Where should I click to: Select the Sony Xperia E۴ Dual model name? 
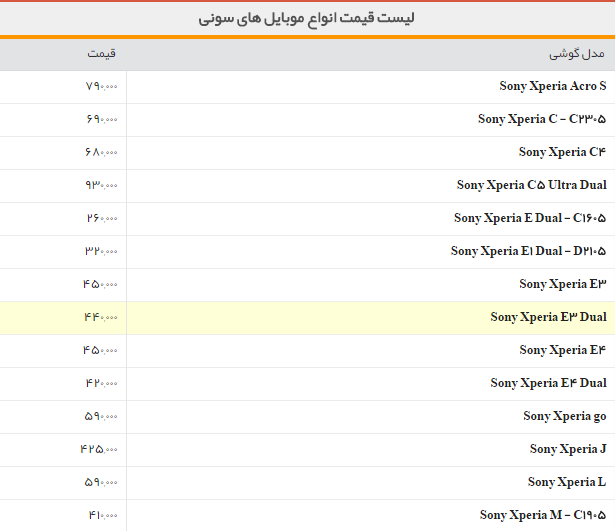(x=548, y=382)
